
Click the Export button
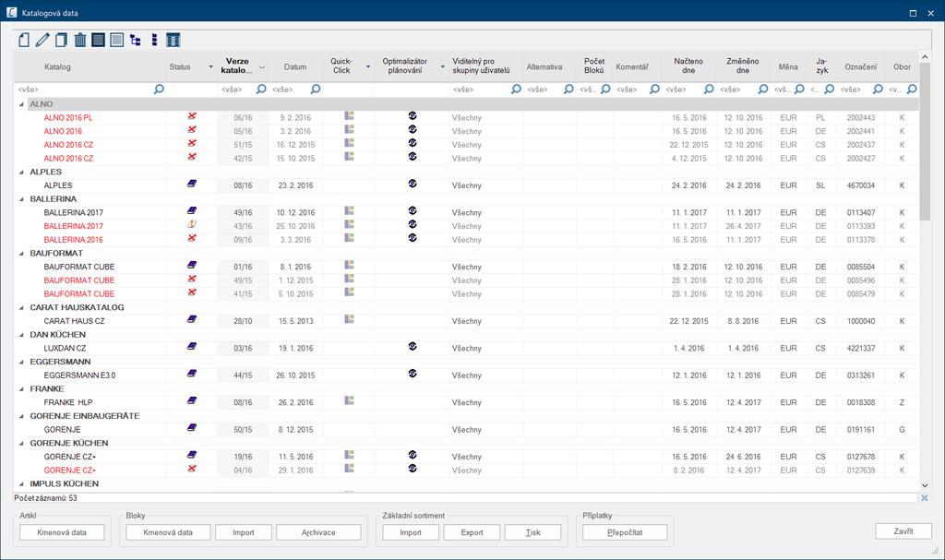pos(472,532)
